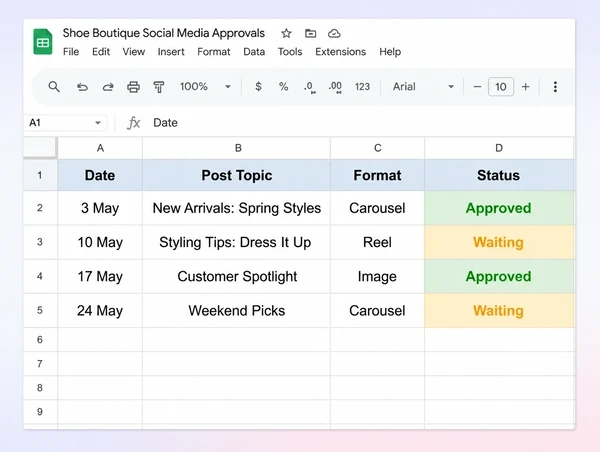
Task: Open the move to folder icon
Action: [310, 34]
